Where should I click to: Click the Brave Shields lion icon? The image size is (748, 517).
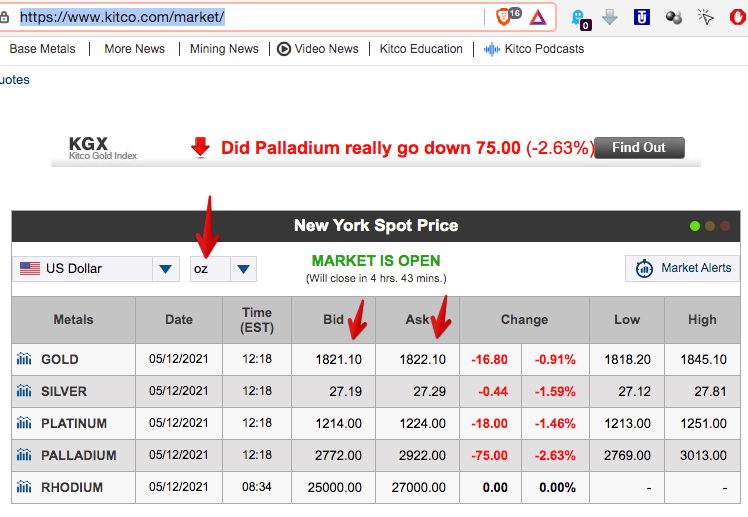[503, 18]
